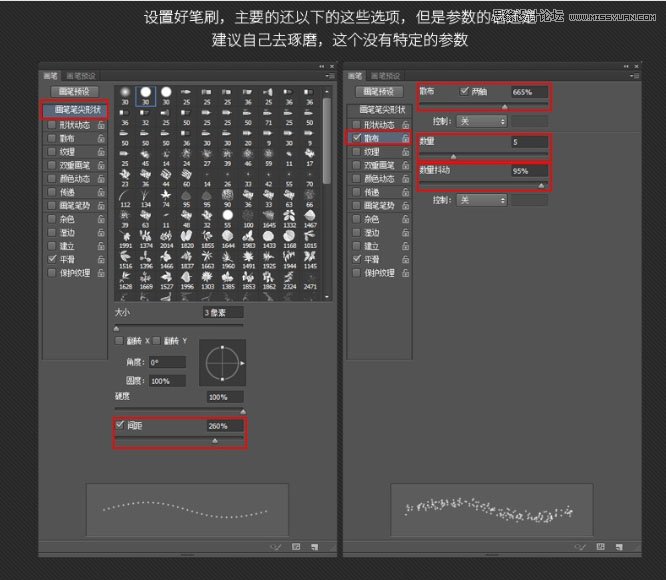Click 画笔预设 button in left panel
Screen dimensions: 666x580
pyautogui.click(x=74, y=92)
